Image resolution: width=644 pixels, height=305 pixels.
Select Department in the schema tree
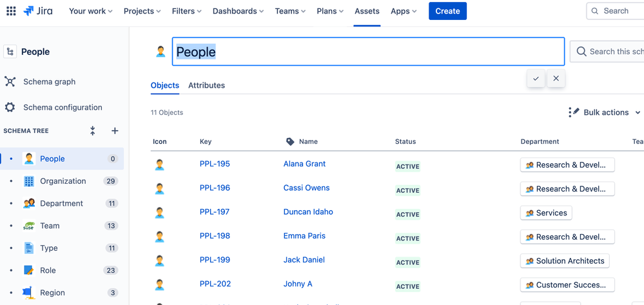coord(62,204)
